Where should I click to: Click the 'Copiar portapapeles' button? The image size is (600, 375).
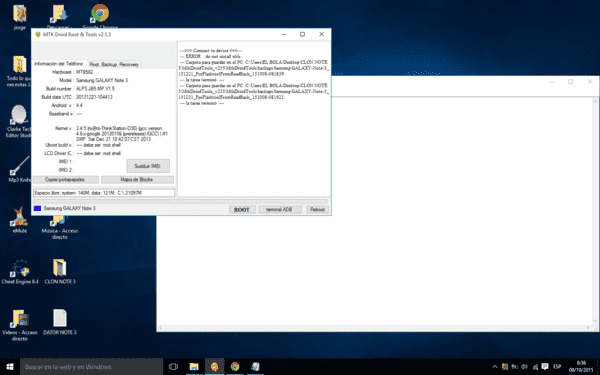[65, 179]
